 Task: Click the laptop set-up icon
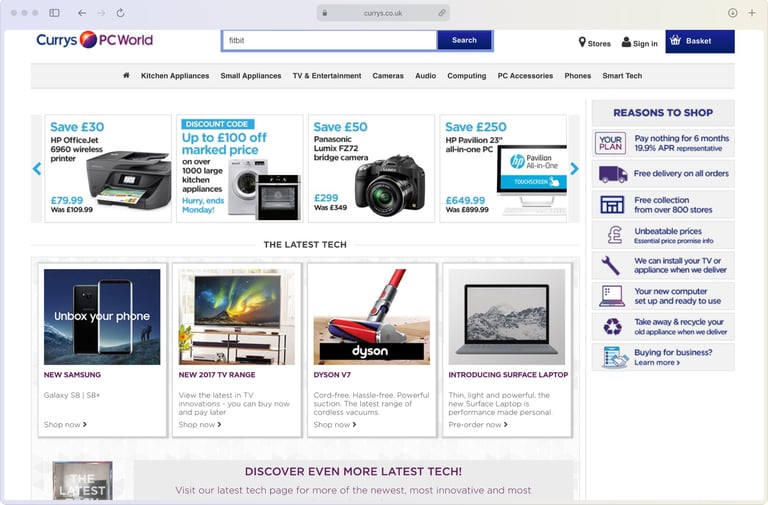click(x=612, y=296)
